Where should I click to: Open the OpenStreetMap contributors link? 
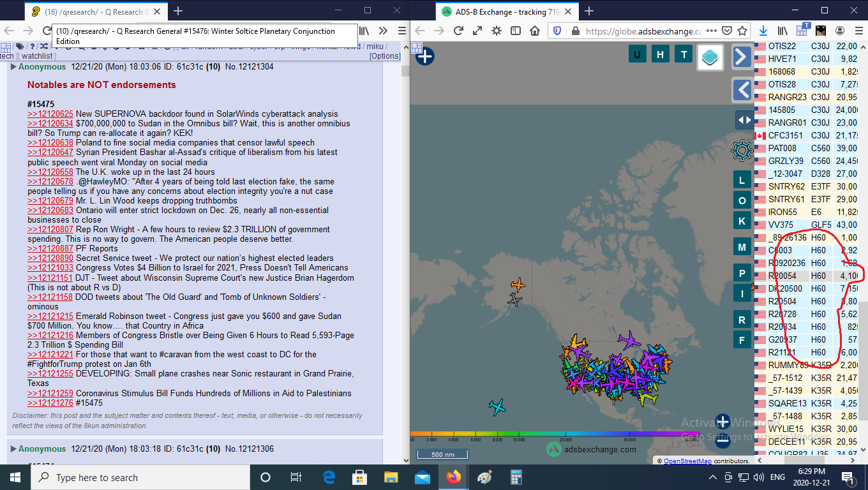coord(687,461)
